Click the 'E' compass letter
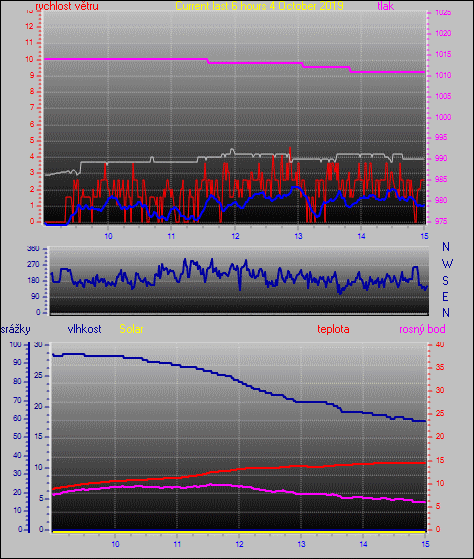Screen dimensions: 474x559 click(x=445, y=296)
